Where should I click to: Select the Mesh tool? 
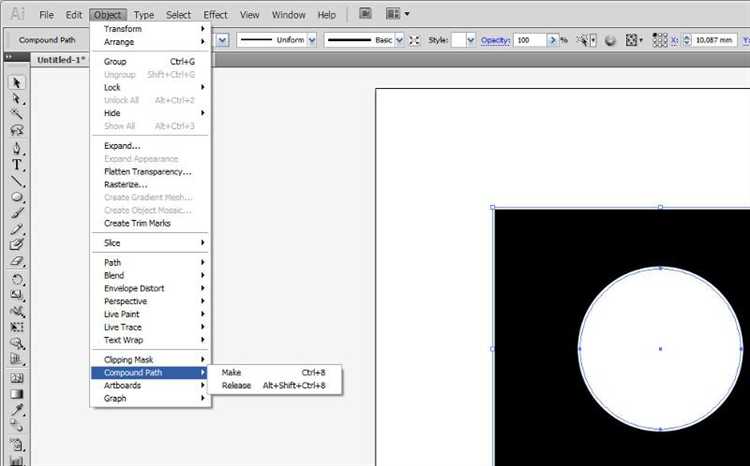[x=16, y=378]
